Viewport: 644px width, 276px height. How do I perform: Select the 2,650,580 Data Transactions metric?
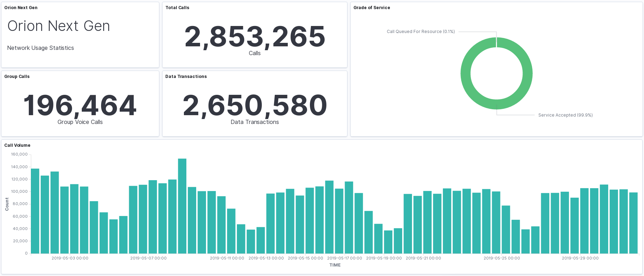(x=255, y=105)
